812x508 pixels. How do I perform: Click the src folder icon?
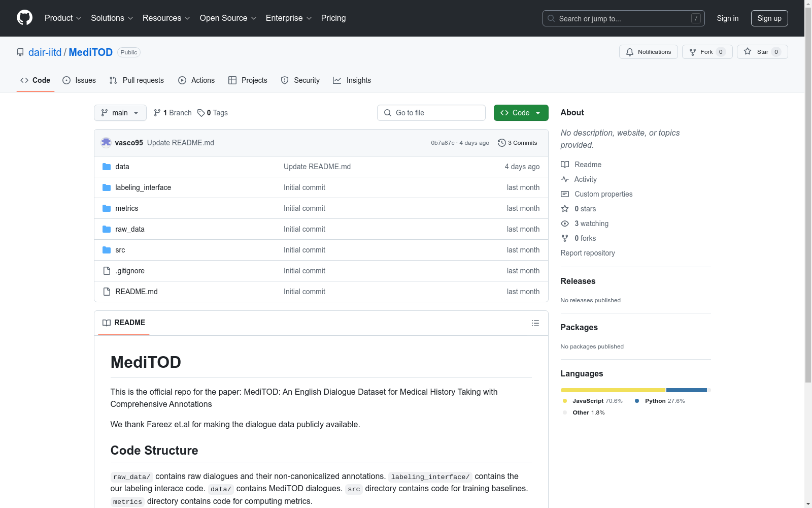[x=107, y=250]
